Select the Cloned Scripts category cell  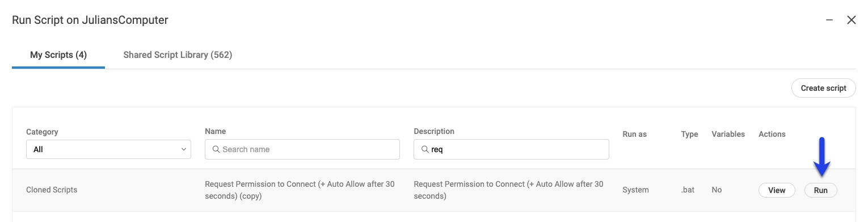(x=52, y=190)
